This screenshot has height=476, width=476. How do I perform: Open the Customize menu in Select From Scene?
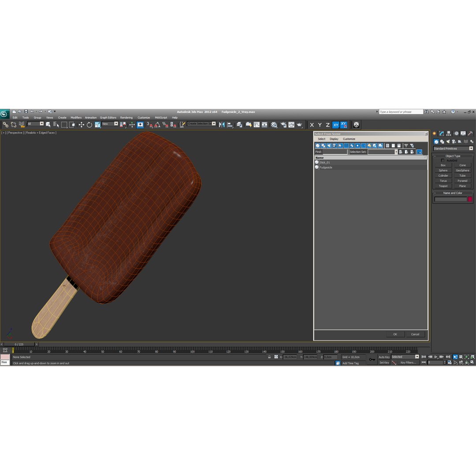click(349, 139)
